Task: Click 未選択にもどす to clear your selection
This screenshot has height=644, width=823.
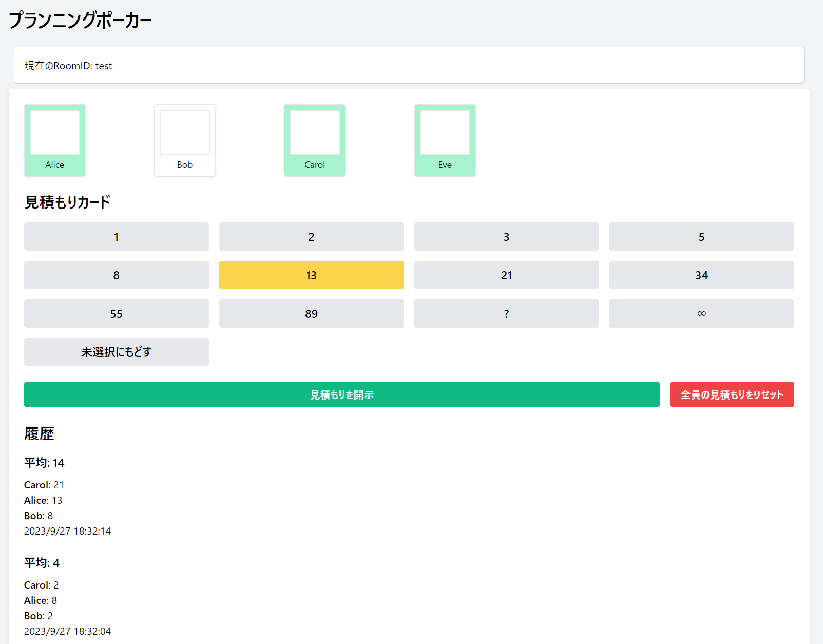Action: [x=116, y=352]
